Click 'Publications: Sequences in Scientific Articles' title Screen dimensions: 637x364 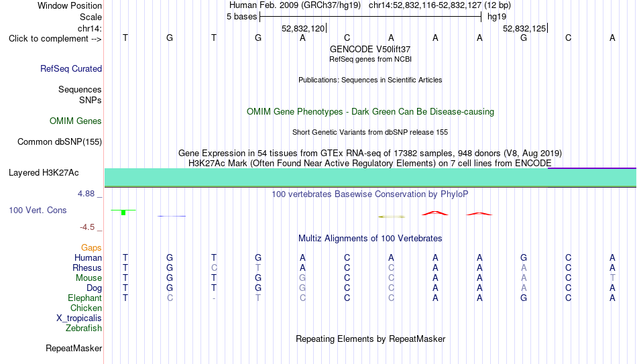[370, 80]
